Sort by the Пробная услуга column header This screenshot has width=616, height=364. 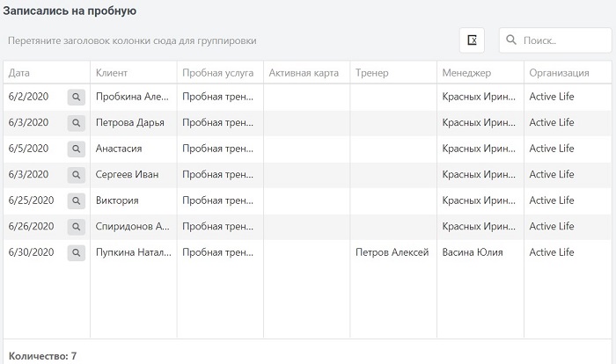(220, 73)
